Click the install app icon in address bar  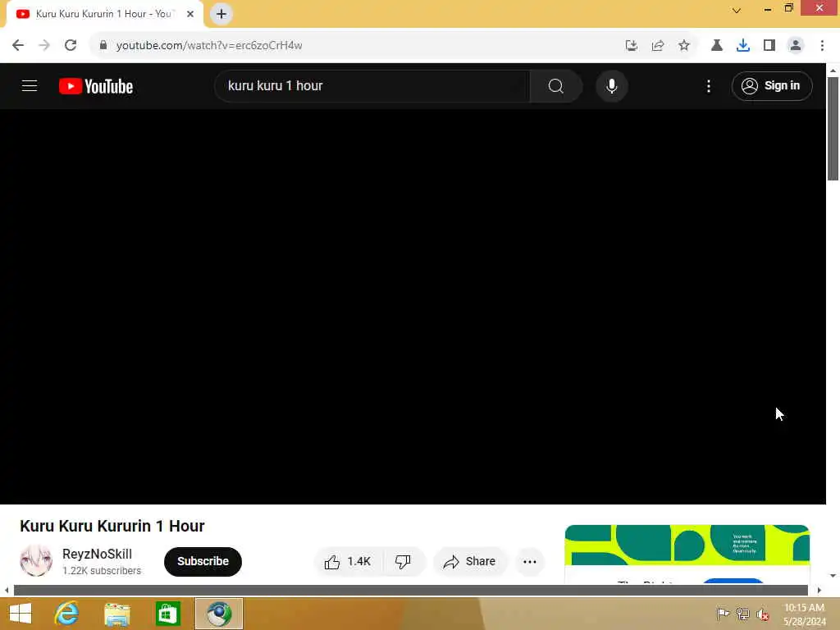click(632, 46)
